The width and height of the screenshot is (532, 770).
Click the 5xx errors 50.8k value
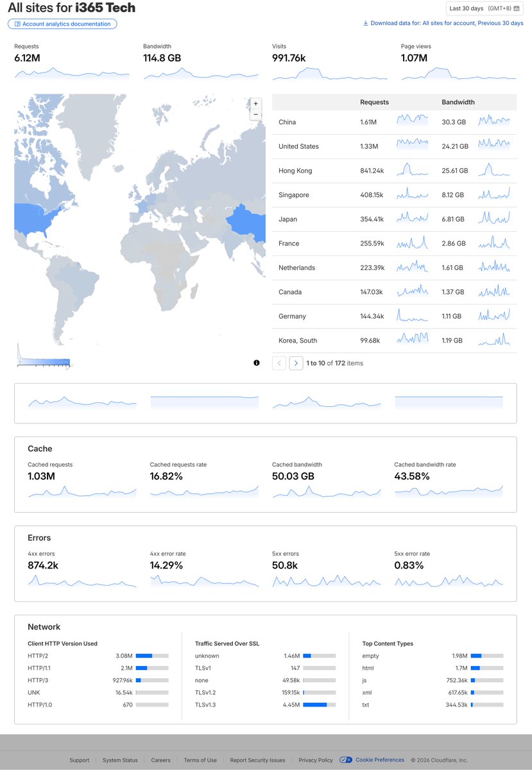click(285, 565)
